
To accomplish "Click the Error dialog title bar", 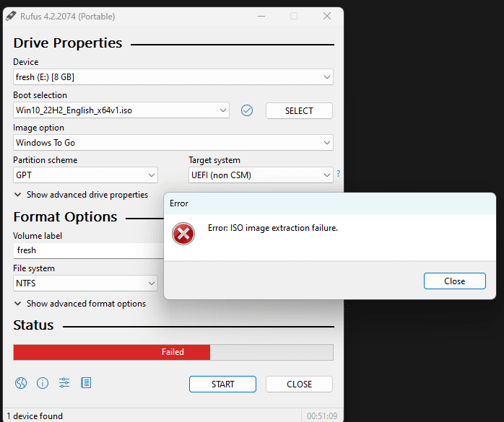I will coord(330,203).
